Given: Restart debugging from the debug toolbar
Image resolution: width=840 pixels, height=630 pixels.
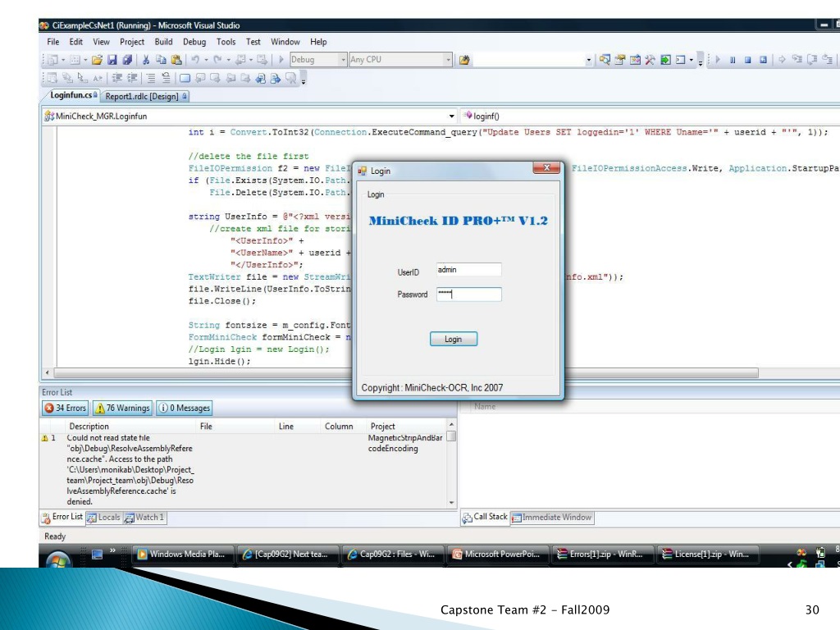Looking at the screenshot, I should [763, 60].
